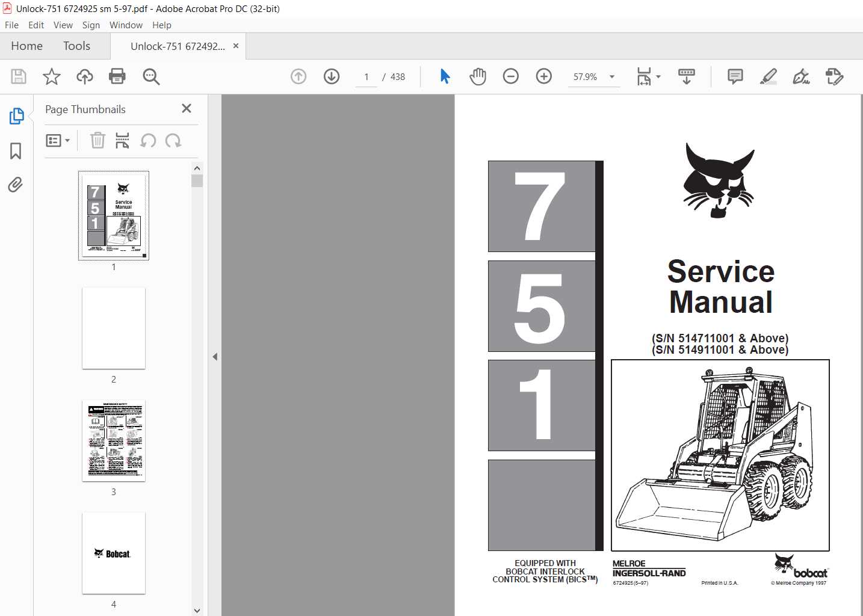The height and width of the screenshot is (616, 863).
Task: Go to previous page arrow
Action: [x=298, y=76]
